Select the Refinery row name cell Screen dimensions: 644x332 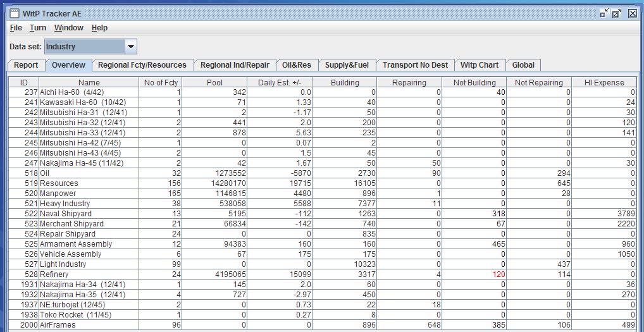pyautogui.click(x=89, y=274)
